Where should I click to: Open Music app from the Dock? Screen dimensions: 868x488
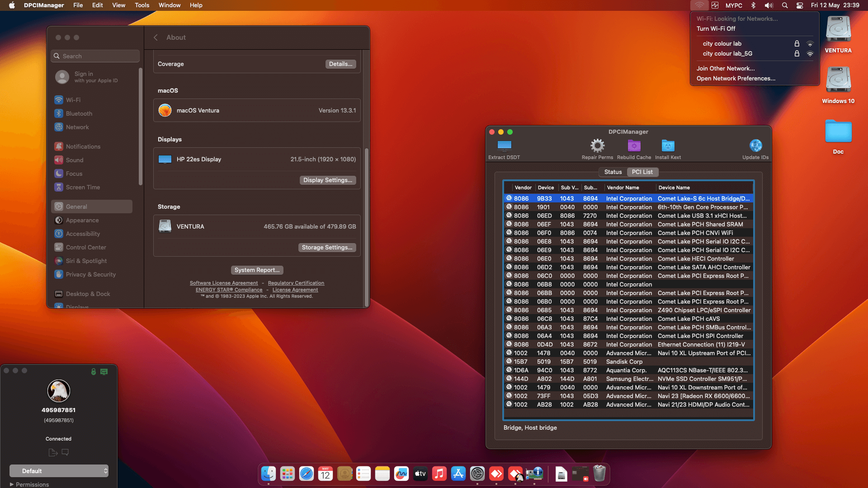click(x=439, y=474)
